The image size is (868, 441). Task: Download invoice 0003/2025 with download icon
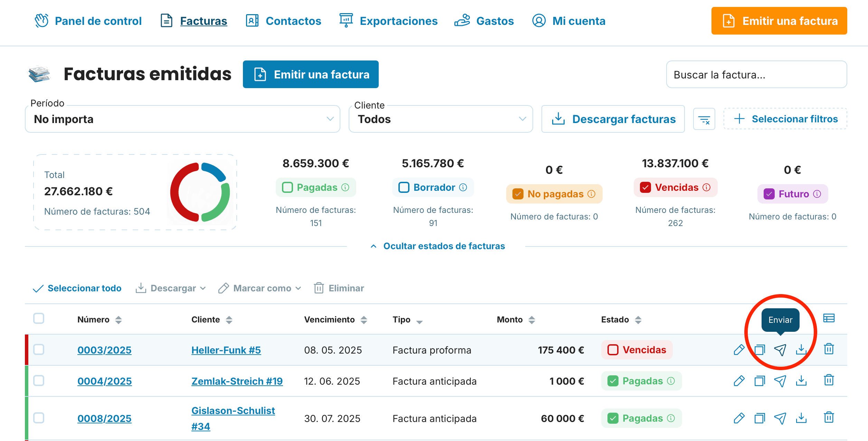tap(801, 350)
